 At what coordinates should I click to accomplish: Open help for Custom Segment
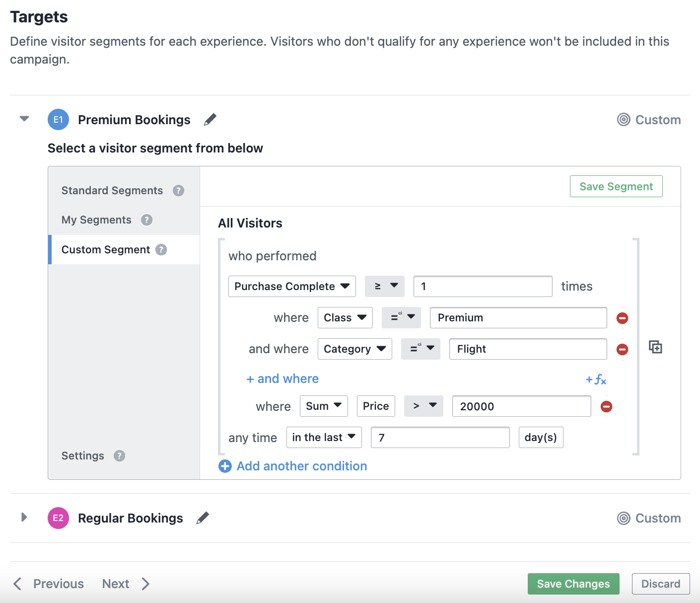point(161,250)
